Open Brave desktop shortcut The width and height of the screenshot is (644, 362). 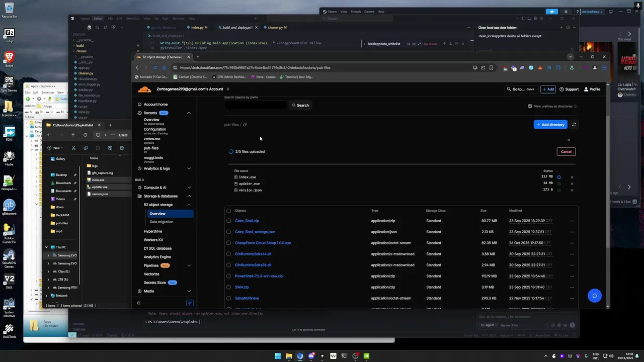[x=9, y=59]
